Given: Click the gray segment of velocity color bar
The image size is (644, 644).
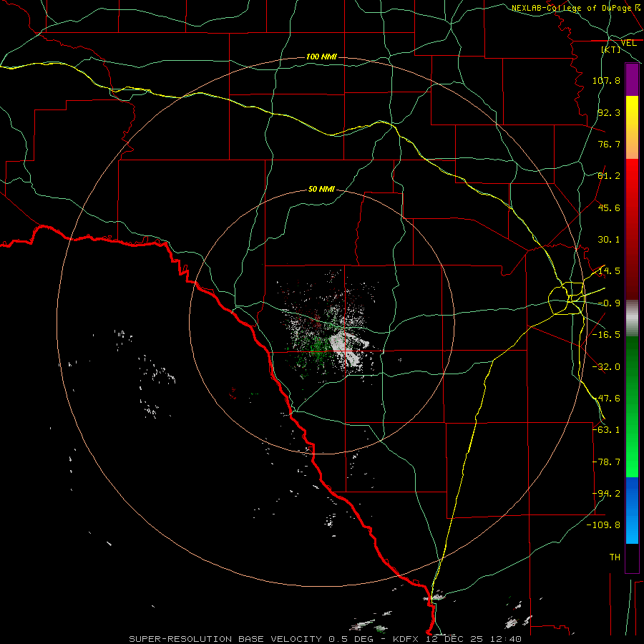Looking at the screenshot, I should pos(632,318).
